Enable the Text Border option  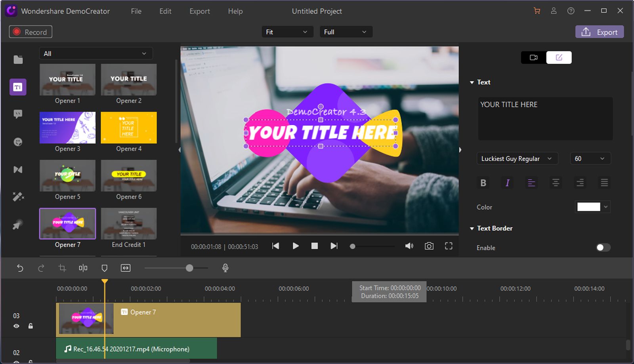tap(603, 248)
